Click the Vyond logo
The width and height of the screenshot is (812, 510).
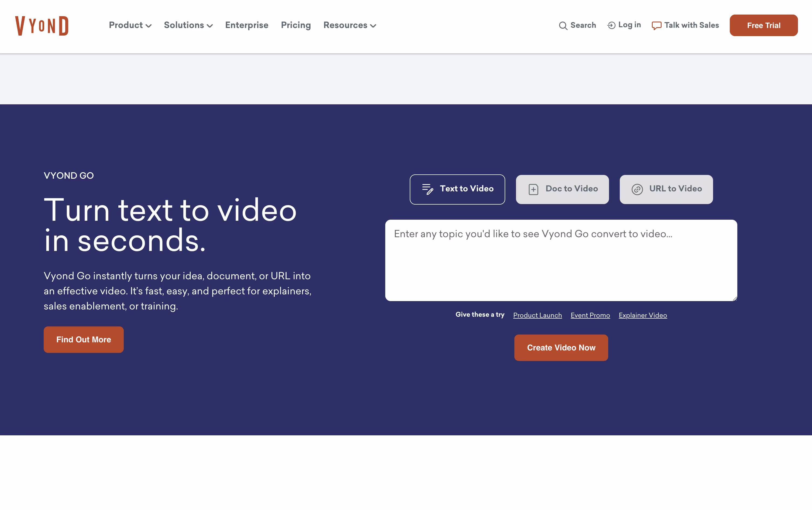(42, 26)
